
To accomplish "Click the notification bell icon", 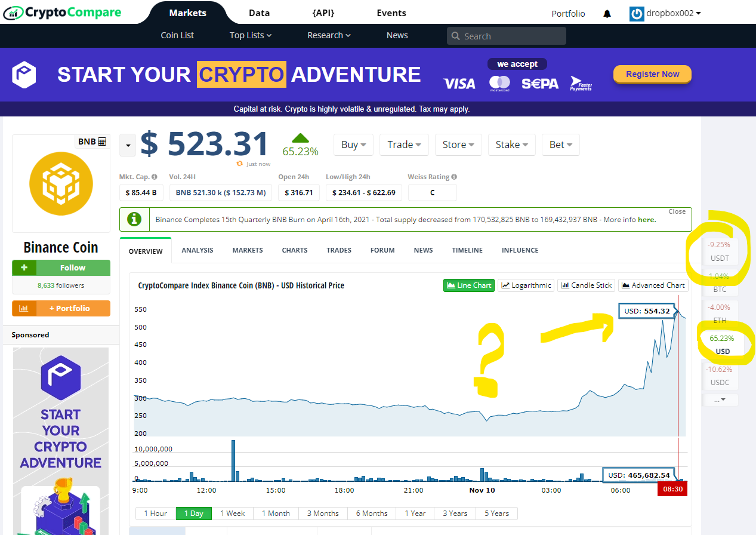I will [x=607, y=13].
